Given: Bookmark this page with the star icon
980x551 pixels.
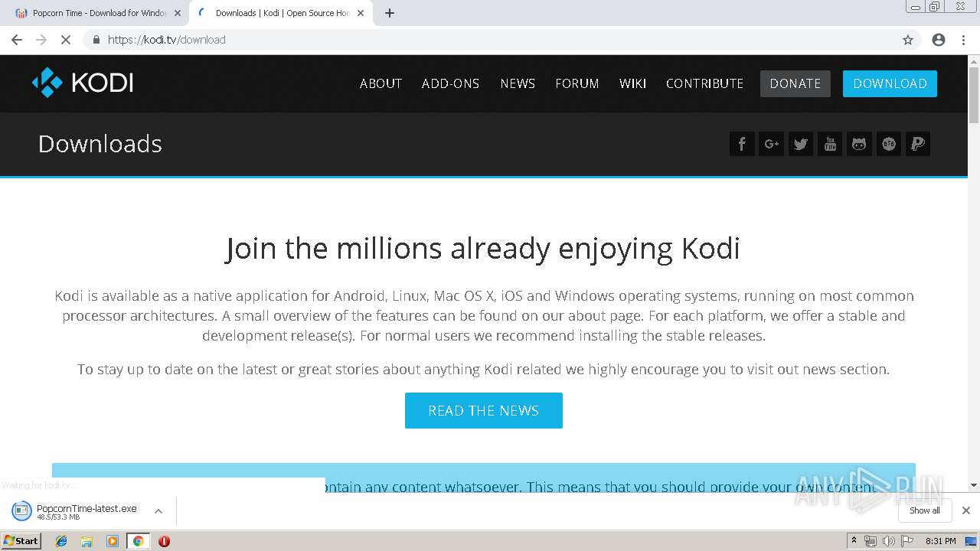Looking at the screenshot, I should [908, 40].
